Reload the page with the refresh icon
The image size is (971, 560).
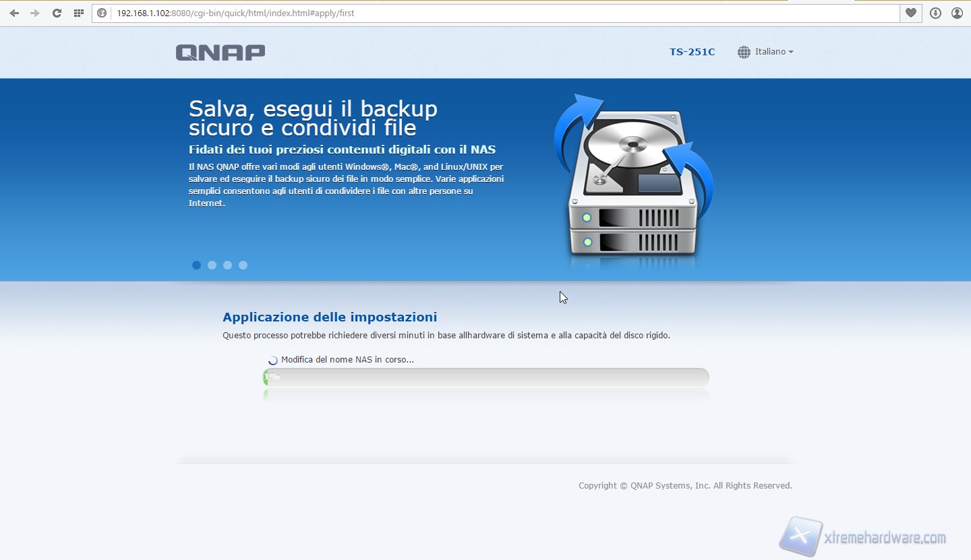pos(57,13)
